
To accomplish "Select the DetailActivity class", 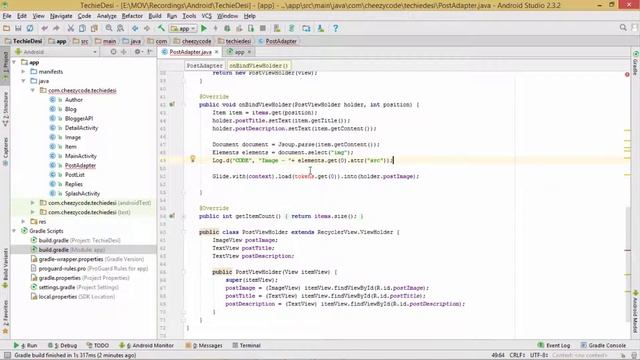I will click(x=81, y=128).
